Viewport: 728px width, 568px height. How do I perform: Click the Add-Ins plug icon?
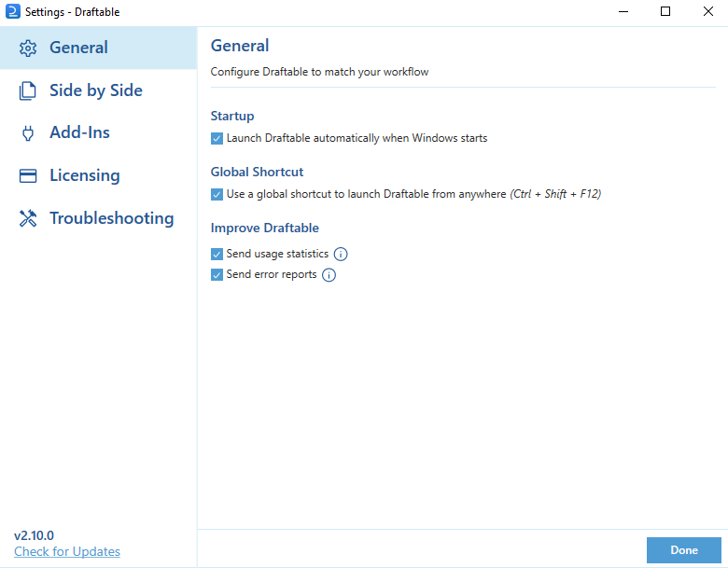[28, 133]
